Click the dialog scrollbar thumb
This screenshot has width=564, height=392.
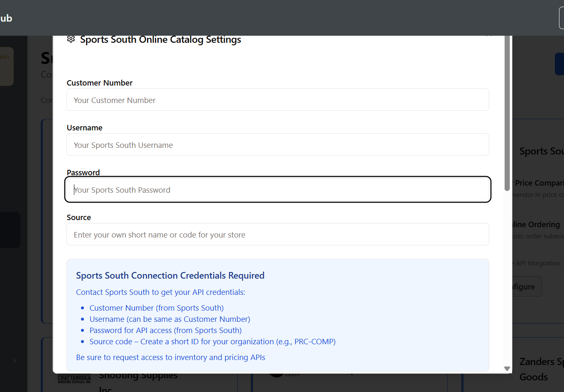point(507,113)
